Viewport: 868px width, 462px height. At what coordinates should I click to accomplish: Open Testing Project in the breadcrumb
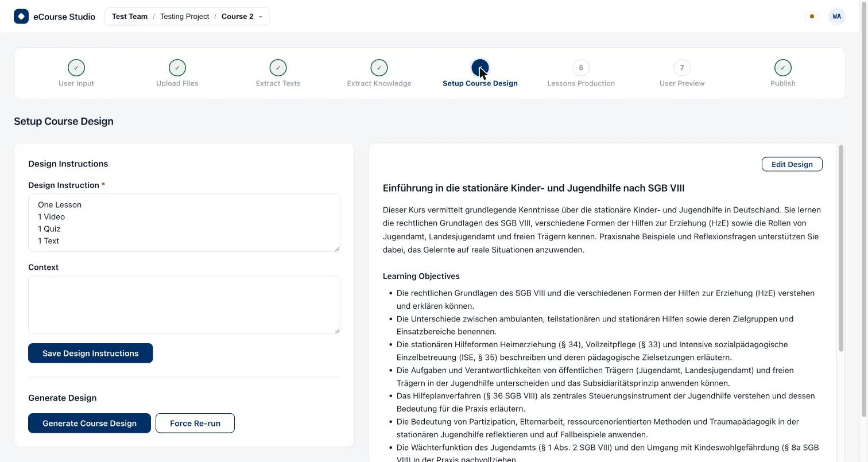(x=184, y=16)
